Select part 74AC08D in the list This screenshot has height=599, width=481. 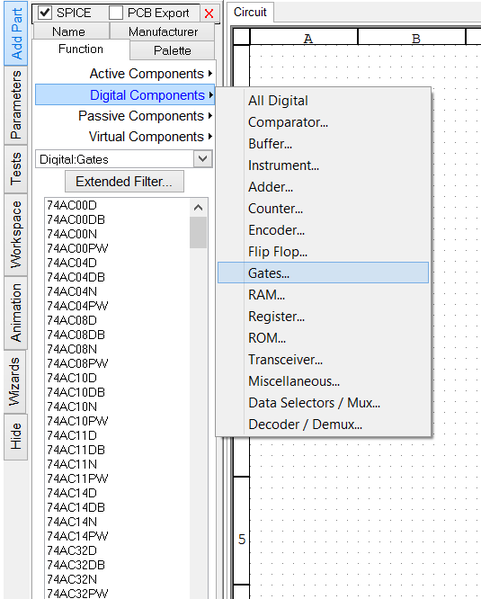coord(72,320)
